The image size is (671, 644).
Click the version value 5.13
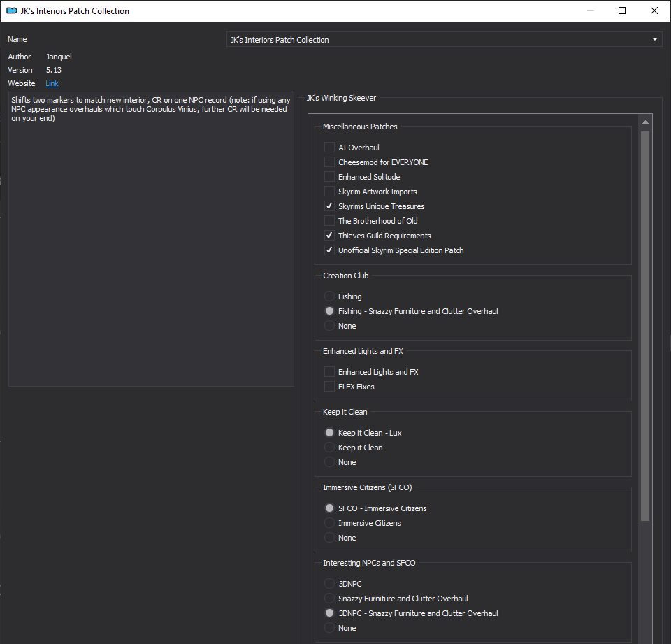(x=54, y=70)
